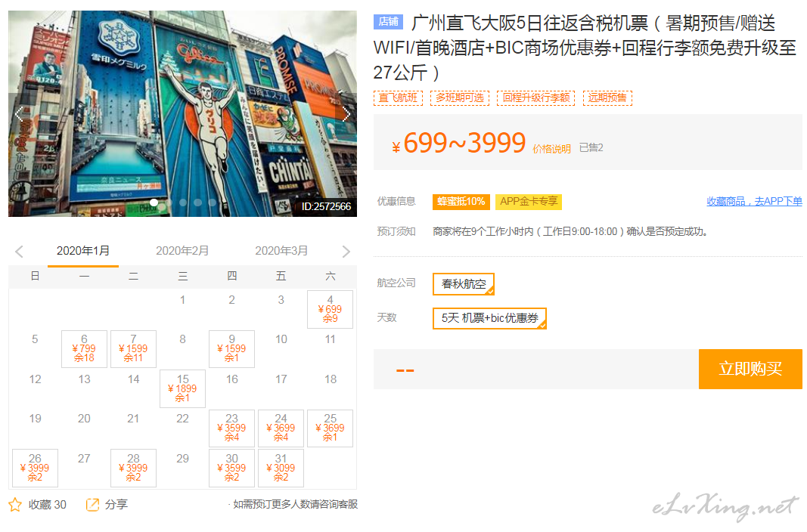Click unavailable date 8 in calendar

pos(183,339)
